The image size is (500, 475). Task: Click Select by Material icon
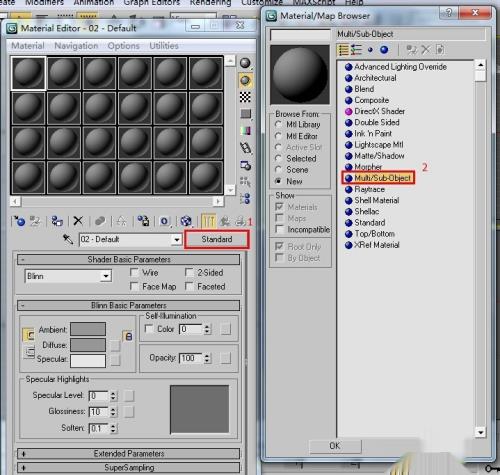pos(246,182)
